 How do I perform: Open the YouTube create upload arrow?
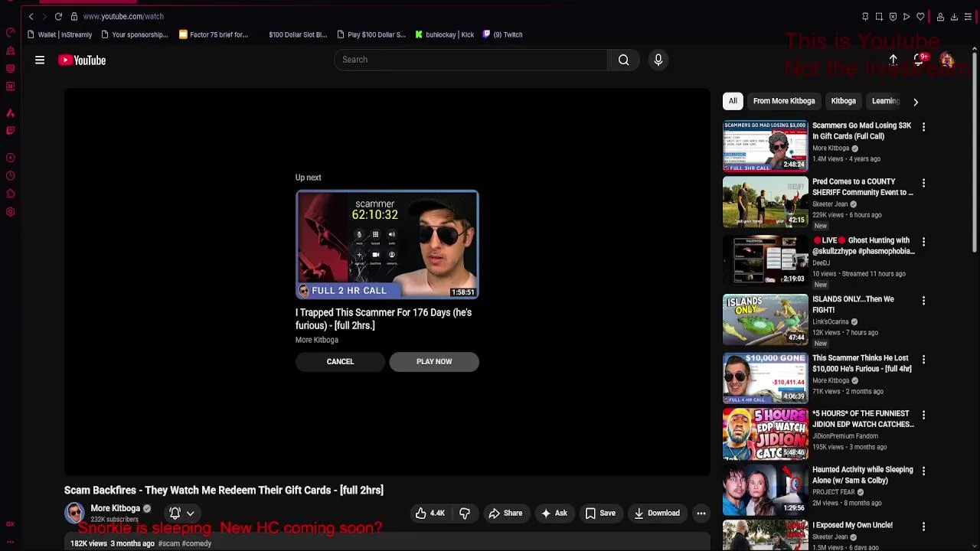[x=893, y=60]
